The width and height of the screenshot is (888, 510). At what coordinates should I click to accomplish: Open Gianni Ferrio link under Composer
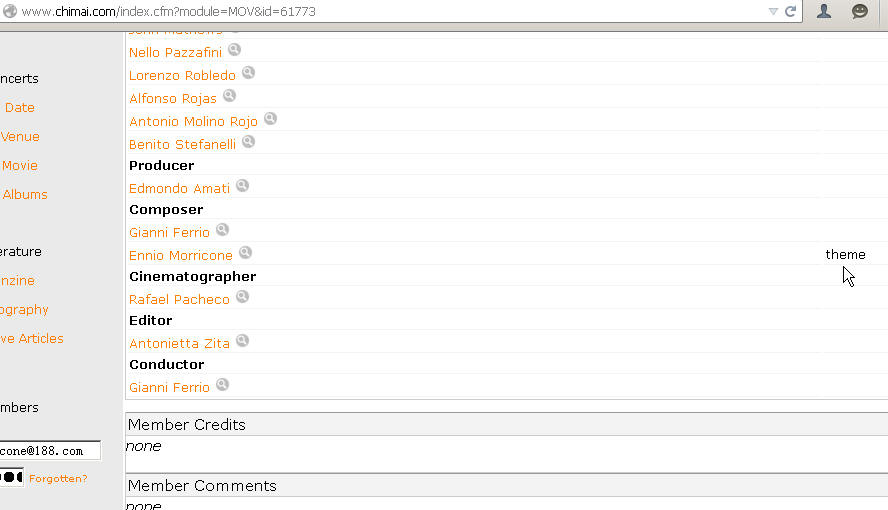[x=169, y=233]
